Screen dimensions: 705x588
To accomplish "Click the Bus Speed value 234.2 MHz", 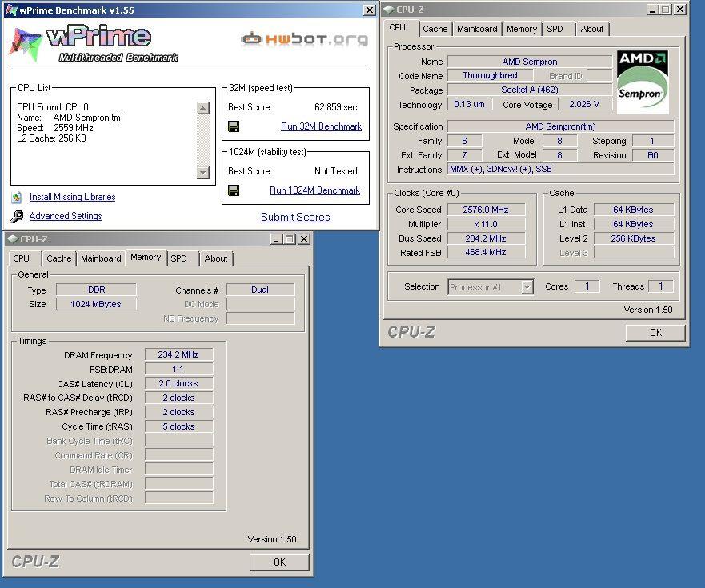I will point(486,238).
